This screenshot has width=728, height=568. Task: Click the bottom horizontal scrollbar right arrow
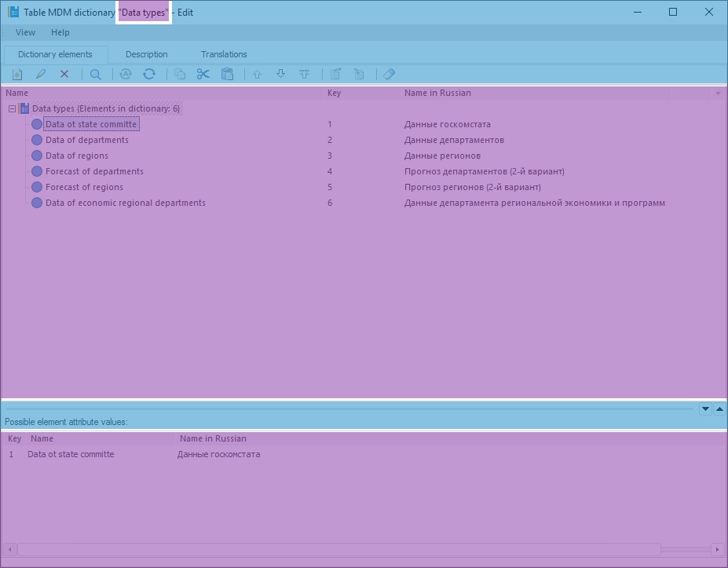click(x=716, y=549)
